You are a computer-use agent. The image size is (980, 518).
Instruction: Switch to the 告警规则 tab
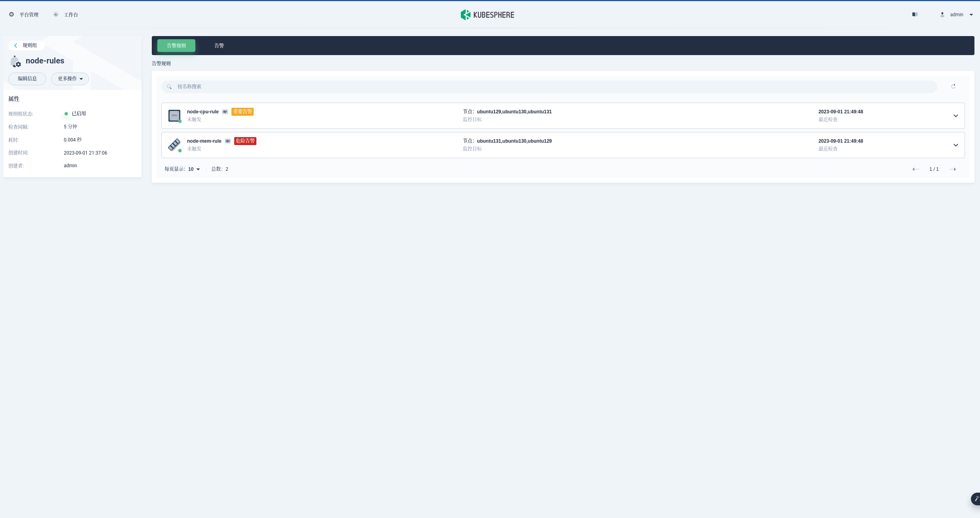[x=176, y=46]
